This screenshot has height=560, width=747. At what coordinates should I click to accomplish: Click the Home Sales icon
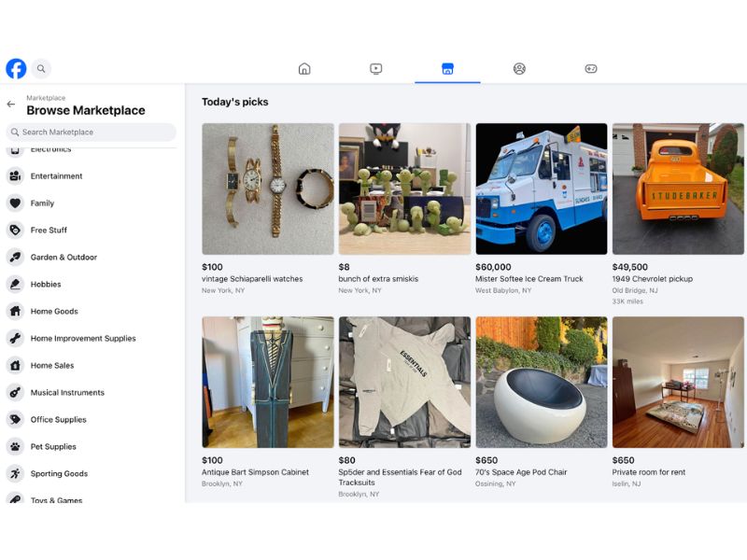(x=15, y=366)
